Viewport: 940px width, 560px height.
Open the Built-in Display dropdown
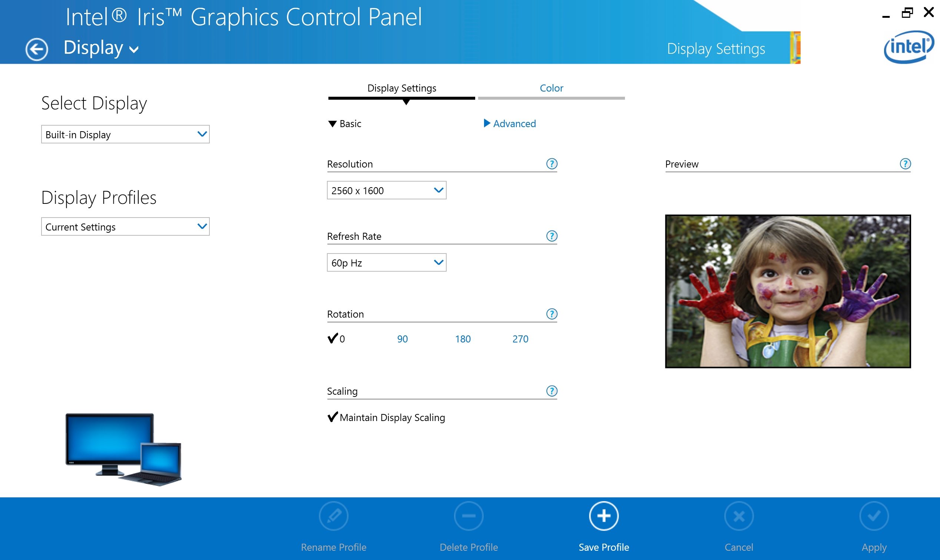[125, 134]
